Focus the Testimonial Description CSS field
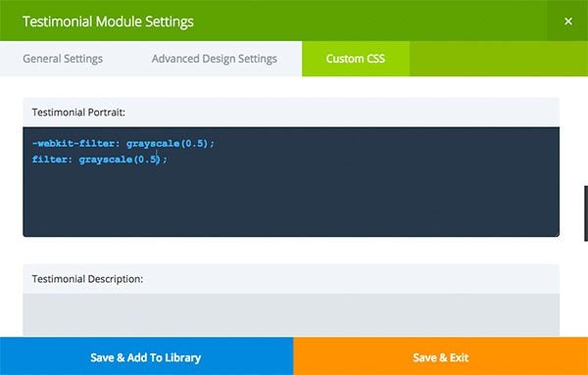 291,314
